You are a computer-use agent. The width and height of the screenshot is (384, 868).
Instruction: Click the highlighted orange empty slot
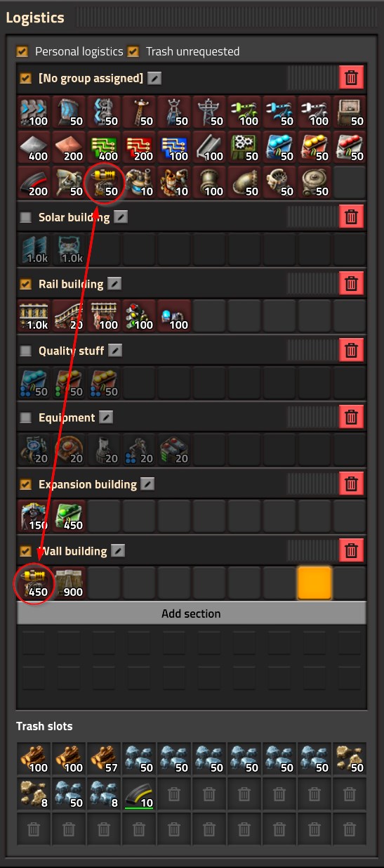point(315,582)
